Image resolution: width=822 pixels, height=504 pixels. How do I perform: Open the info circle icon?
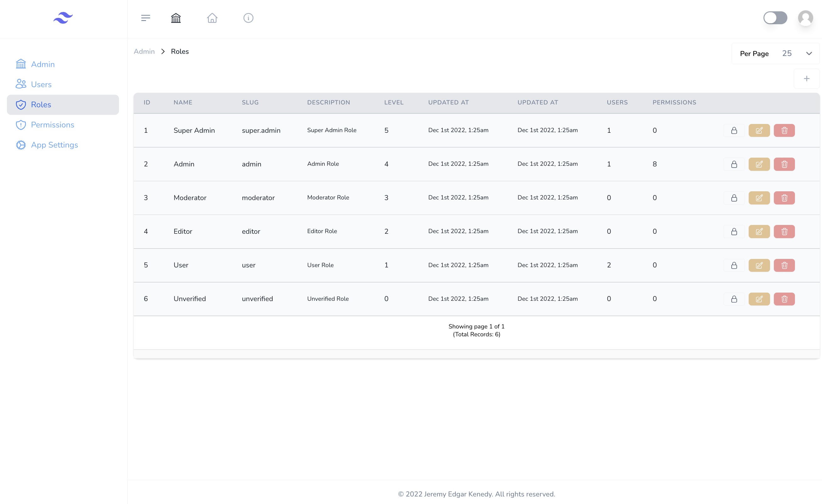[248, 18]
